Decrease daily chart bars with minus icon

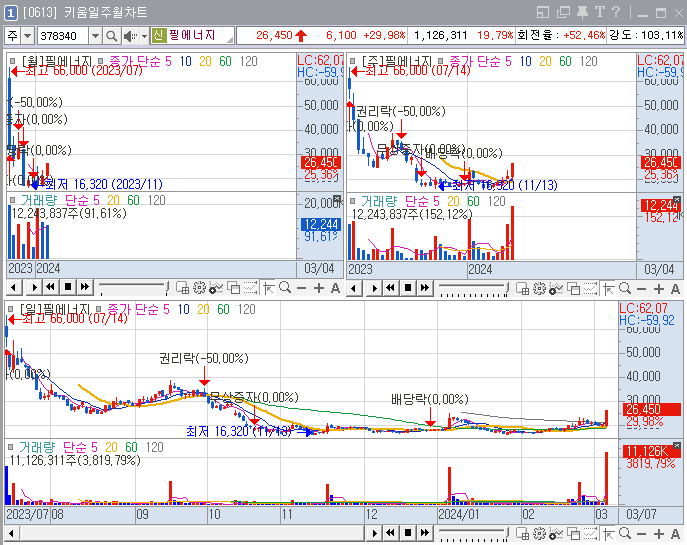pos(641,534)
